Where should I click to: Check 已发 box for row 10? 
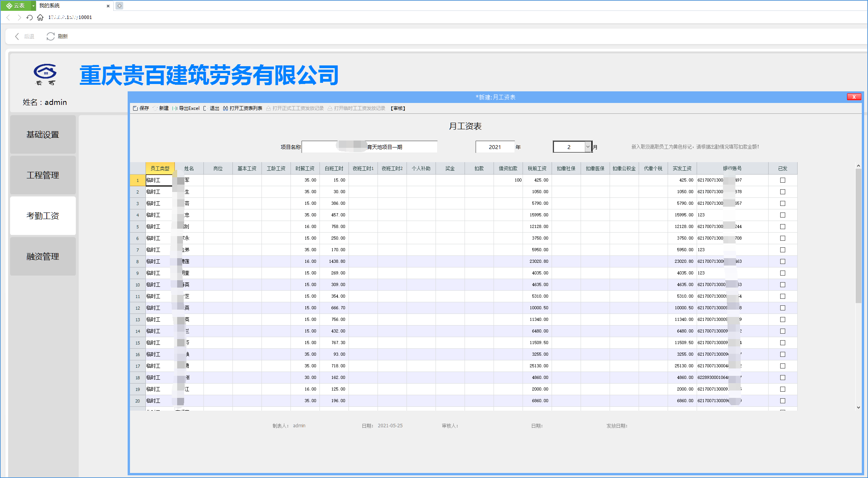[x=783, y=284]
